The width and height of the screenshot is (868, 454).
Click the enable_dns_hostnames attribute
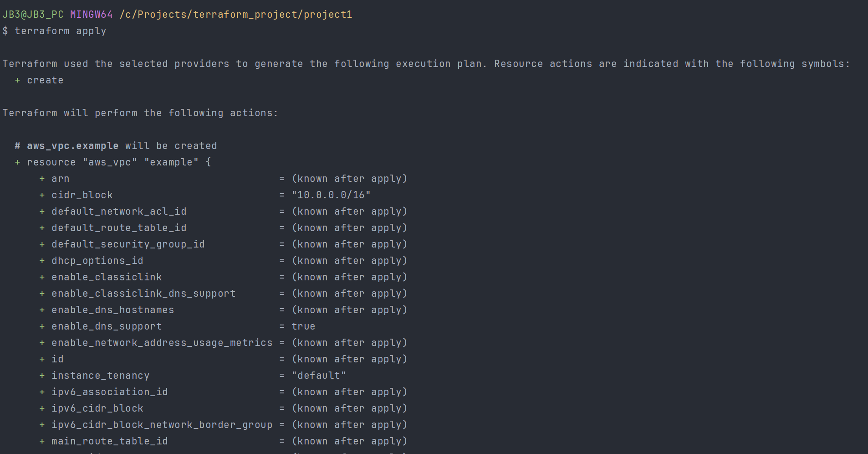113,310
